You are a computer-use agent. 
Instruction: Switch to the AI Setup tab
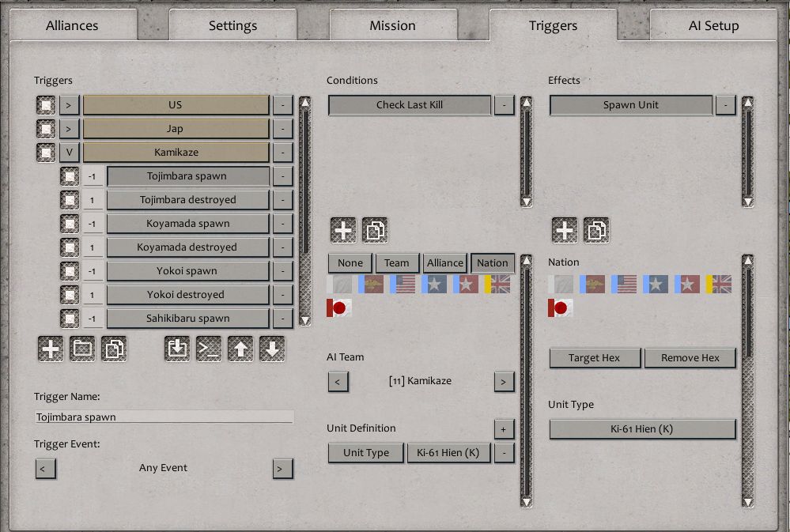coord(713,25)
